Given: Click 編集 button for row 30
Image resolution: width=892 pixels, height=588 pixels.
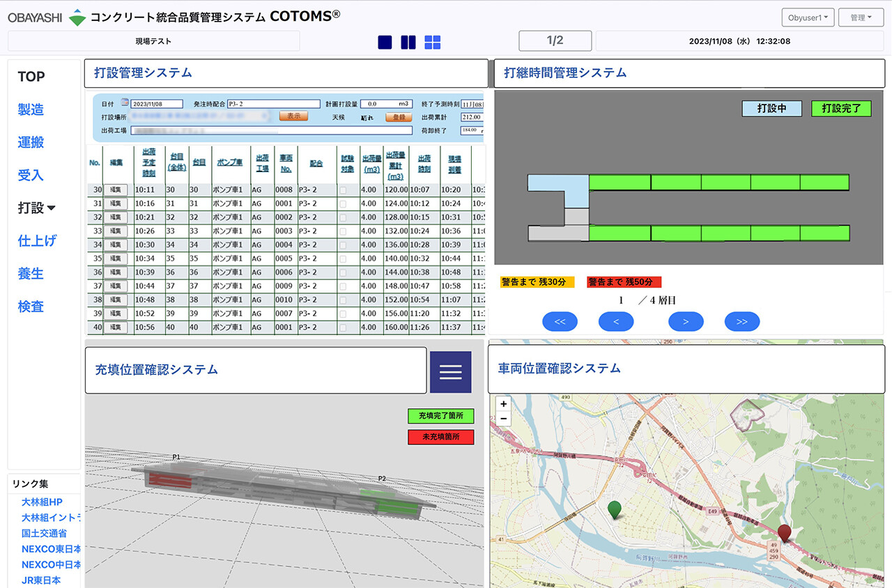Looking at the screenshot, I should 116,189.
